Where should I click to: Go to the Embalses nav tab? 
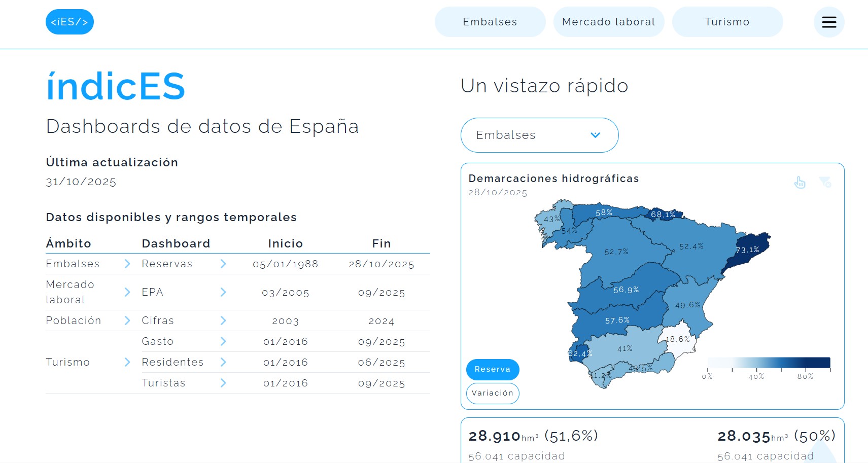coord(490,22)
